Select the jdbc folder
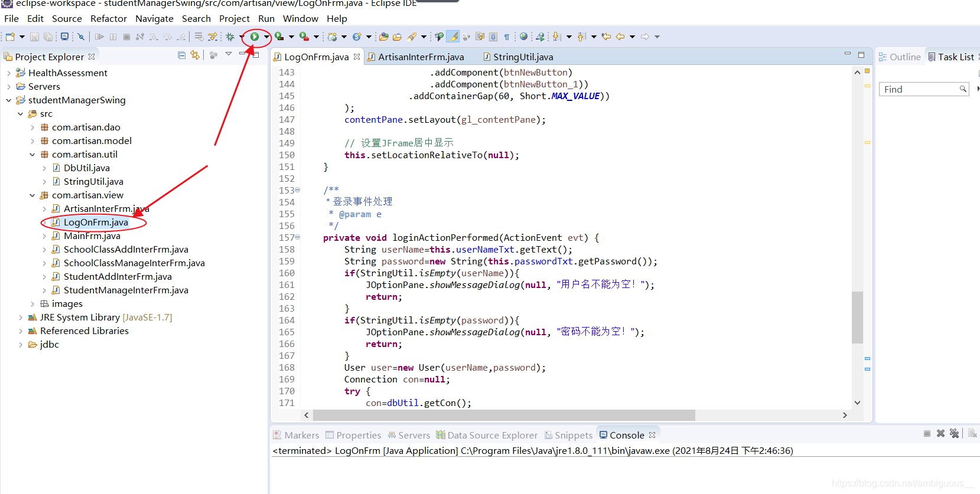This screenshot has height=494, width=980. [x=49, y=345]
